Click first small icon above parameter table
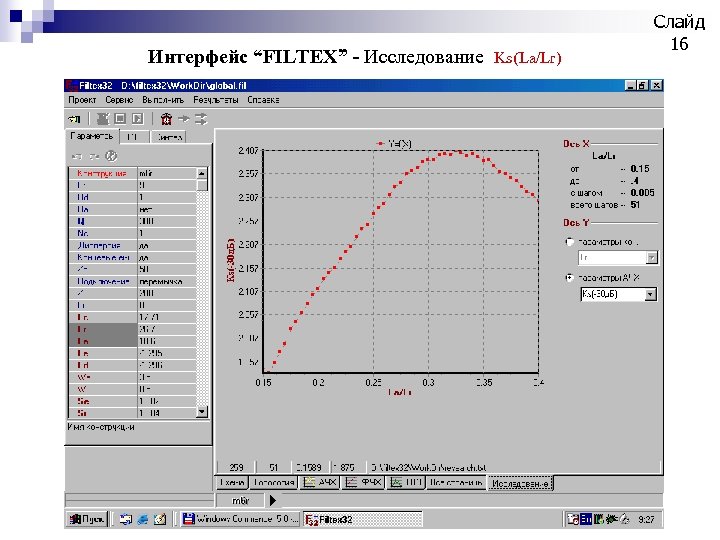This screenshot has width=720, height=540. tap(77, 157)
